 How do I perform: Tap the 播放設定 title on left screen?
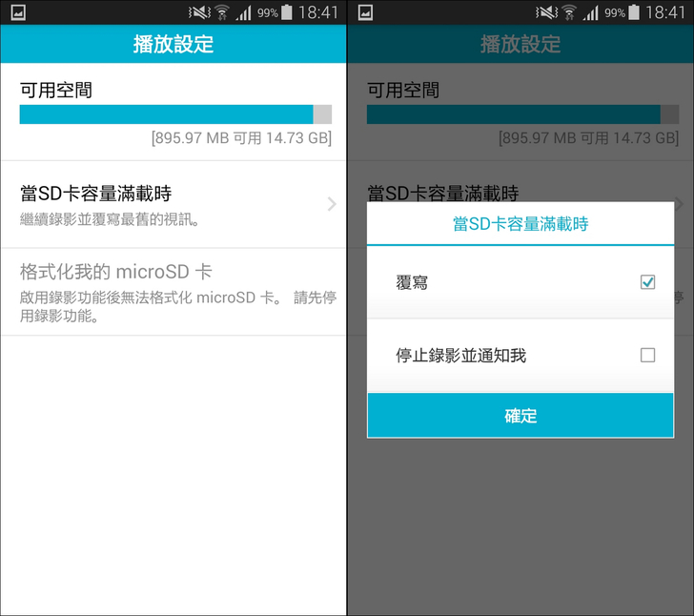[173, 44]
